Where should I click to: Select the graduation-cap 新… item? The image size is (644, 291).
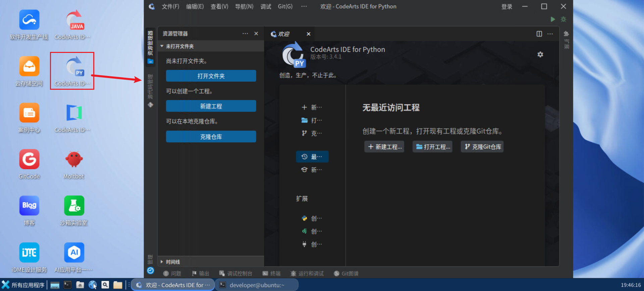pos(312,170)
